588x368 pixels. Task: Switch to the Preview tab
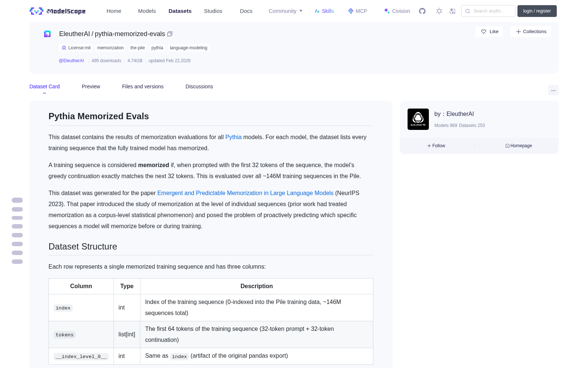[x=91, y=86]
